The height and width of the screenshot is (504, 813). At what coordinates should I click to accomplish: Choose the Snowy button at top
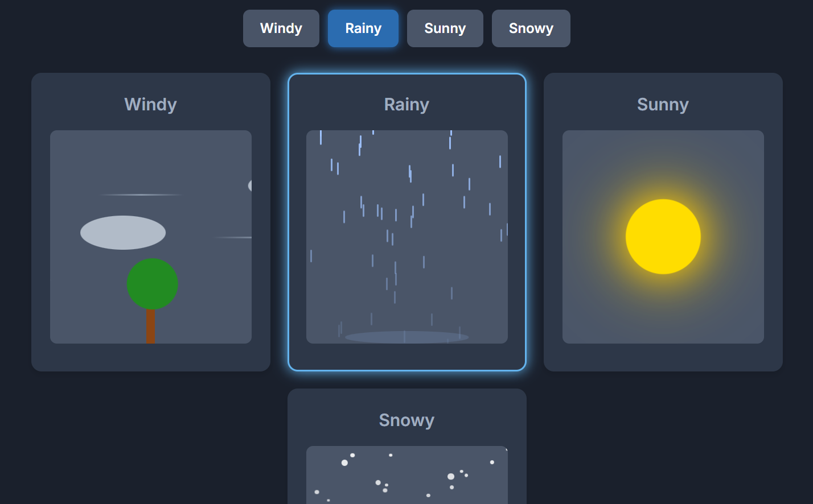[531, 28]
